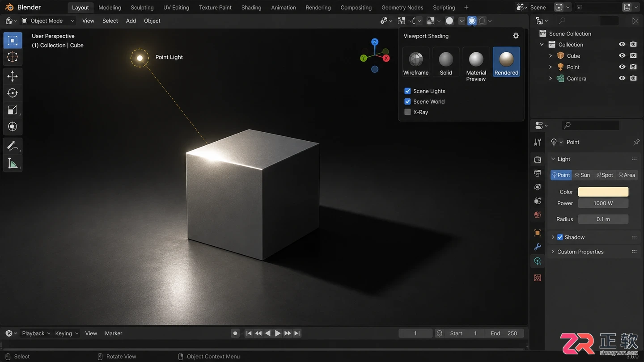Viewport: 644px width, 362px height.
Task: Switch to the Geometry Nodes tab
Action: click(x=402, y=8)
